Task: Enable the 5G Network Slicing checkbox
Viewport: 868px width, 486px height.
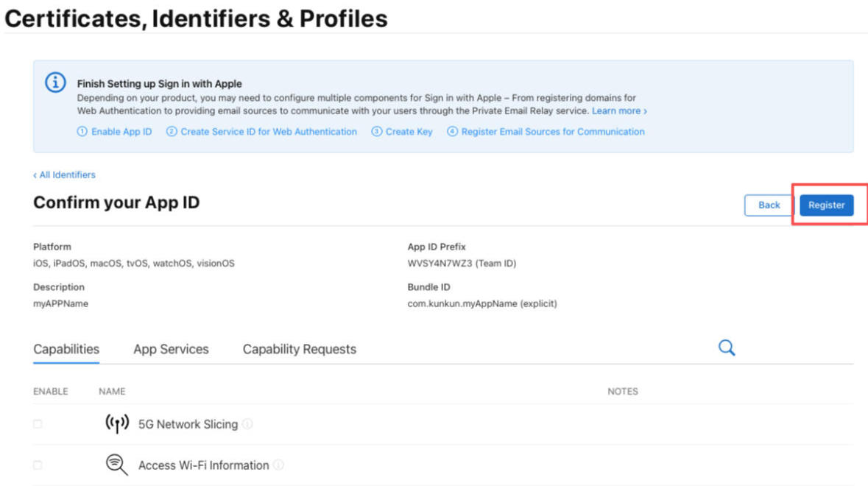Action: pyautogui.click(x=38, y=424)
